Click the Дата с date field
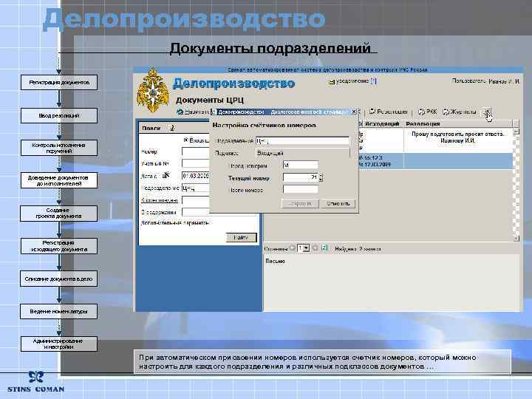The image size is (532, 399). [195, 176]
